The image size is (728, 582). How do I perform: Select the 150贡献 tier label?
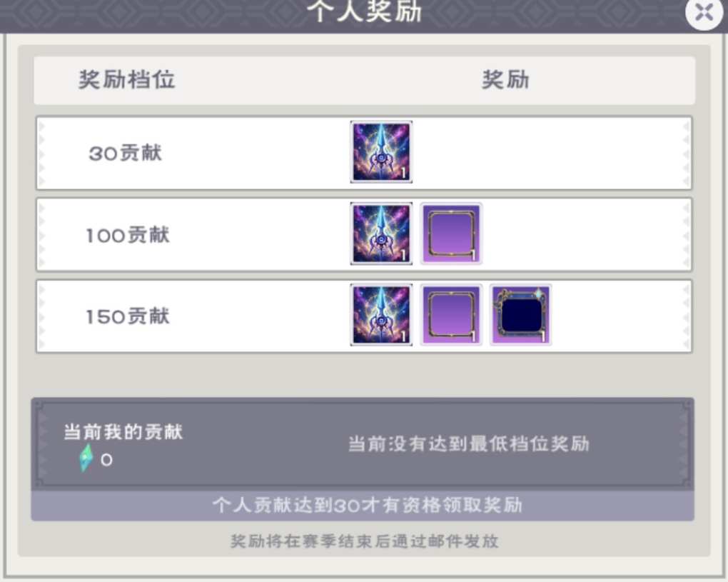point(128,316)
